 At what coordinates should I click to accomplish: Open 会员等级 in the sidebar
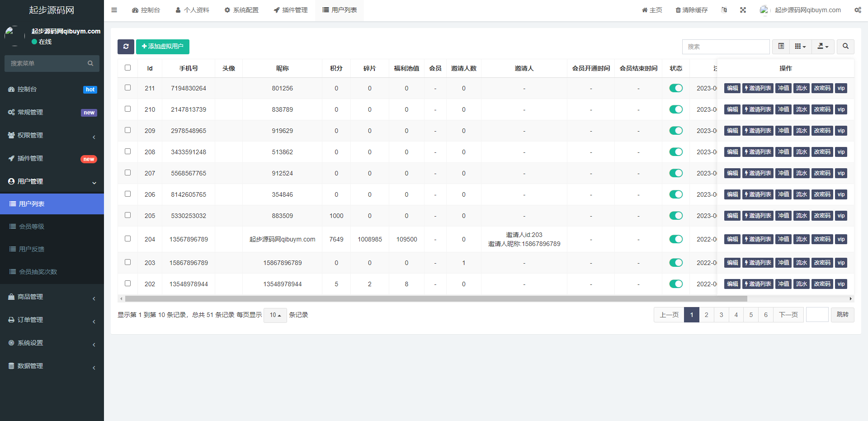click(x=52, y=227)
